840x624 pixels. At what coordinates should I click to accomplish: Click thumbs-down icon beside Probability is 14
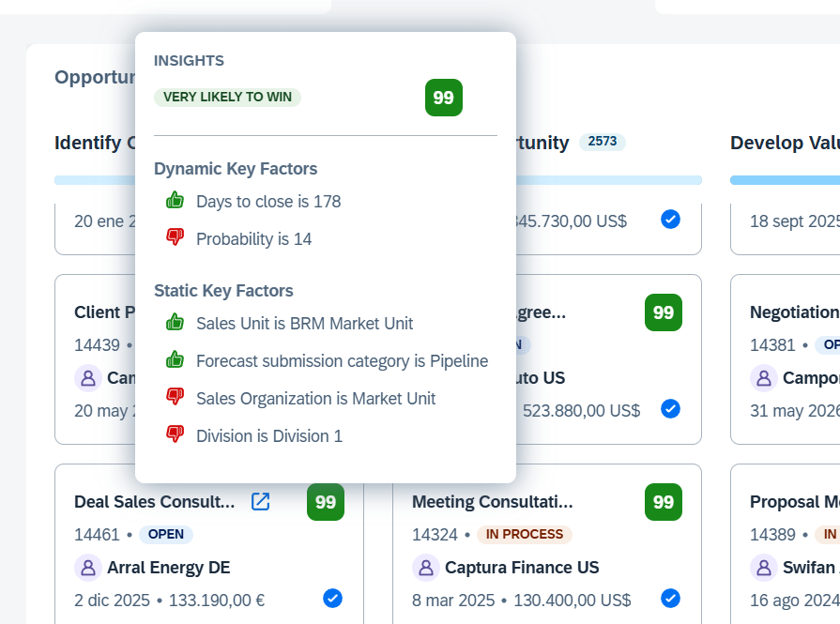pos(175,238)
